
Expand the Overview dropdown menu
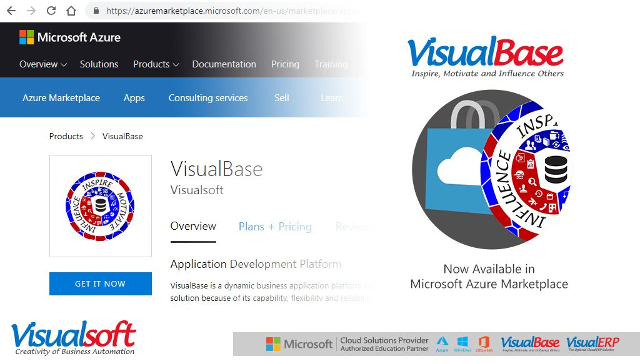pyautogui.click(x=43, y=64)
